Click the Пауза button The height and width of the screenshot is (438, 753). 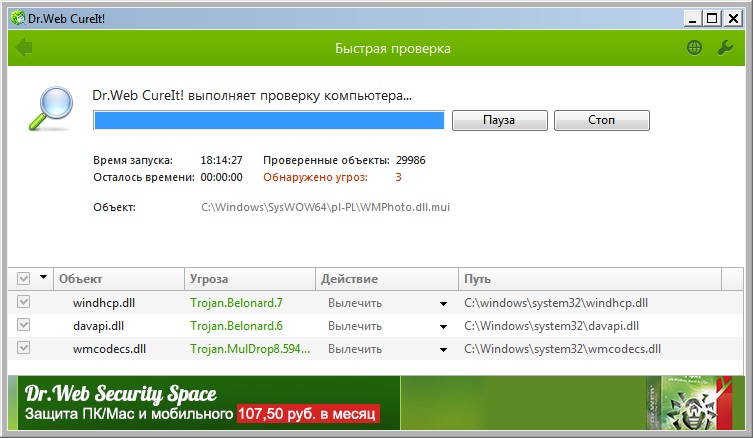(x=499, y=120)
